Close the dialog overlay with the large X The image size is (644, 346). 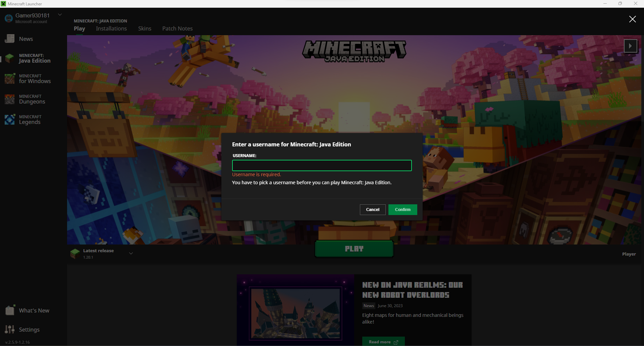(632, 19)
